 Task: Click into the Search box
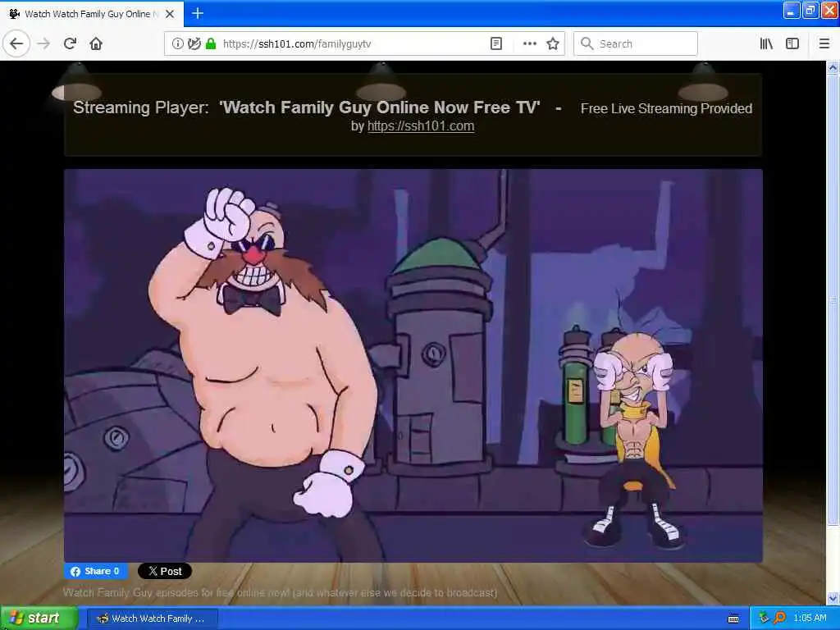[x=636, y=43]
